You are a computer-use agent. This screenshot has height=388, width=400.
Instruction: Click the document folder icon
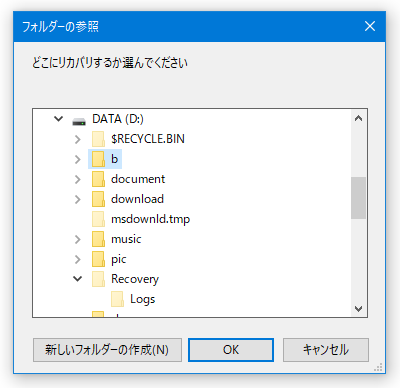[x=98, y=179]
